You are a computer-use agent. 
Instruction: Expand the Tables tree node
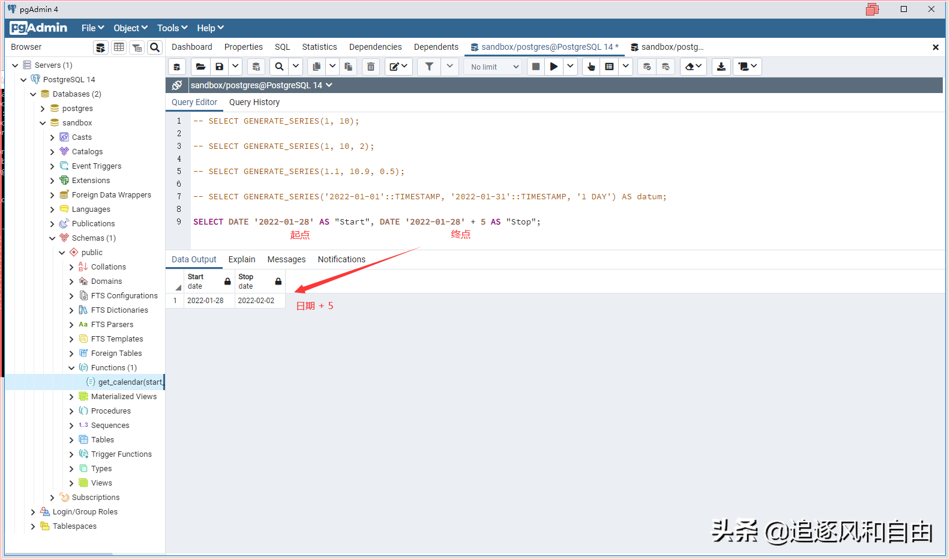coord(71,440)
